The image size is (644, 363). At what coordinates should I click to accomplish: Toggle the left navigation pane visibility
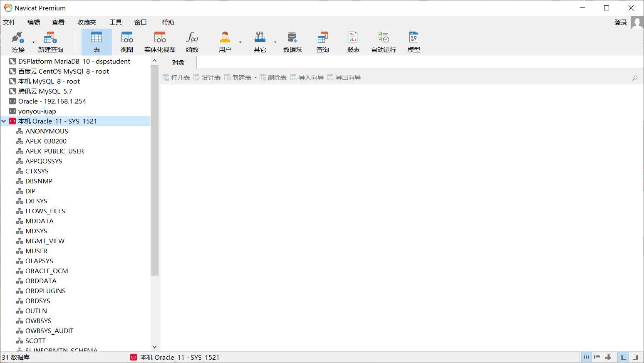coord(623,357)
